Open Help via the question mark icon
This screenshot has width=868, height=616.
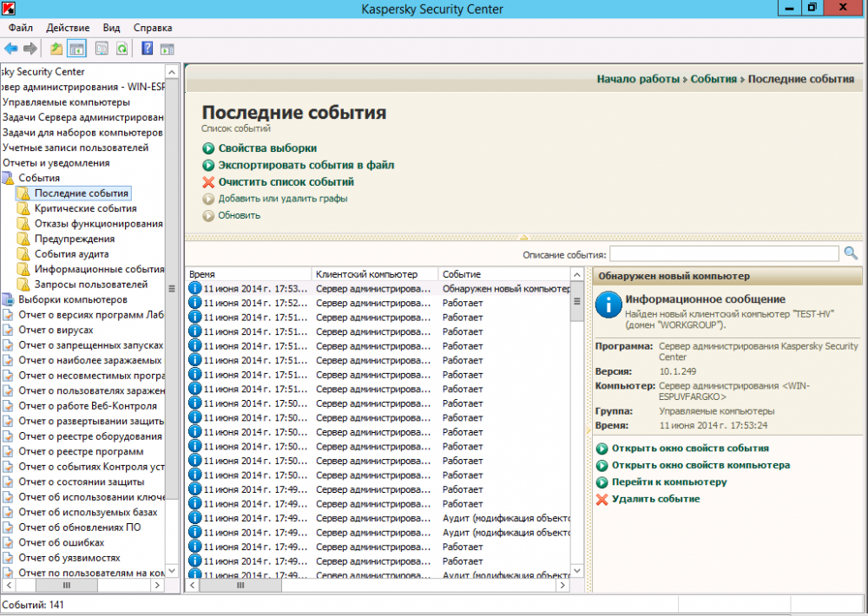(x=148, y=49)
